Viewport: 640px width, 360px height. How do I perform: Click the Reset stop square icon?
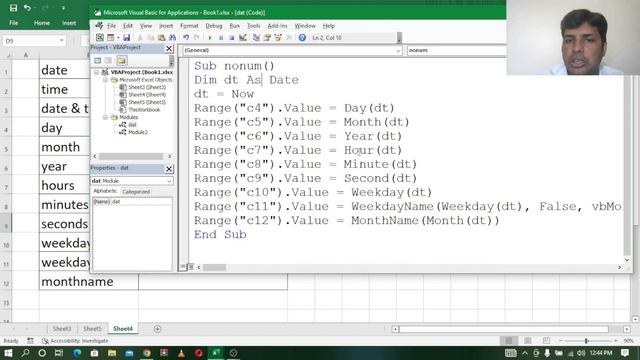(x=231, y=38)
